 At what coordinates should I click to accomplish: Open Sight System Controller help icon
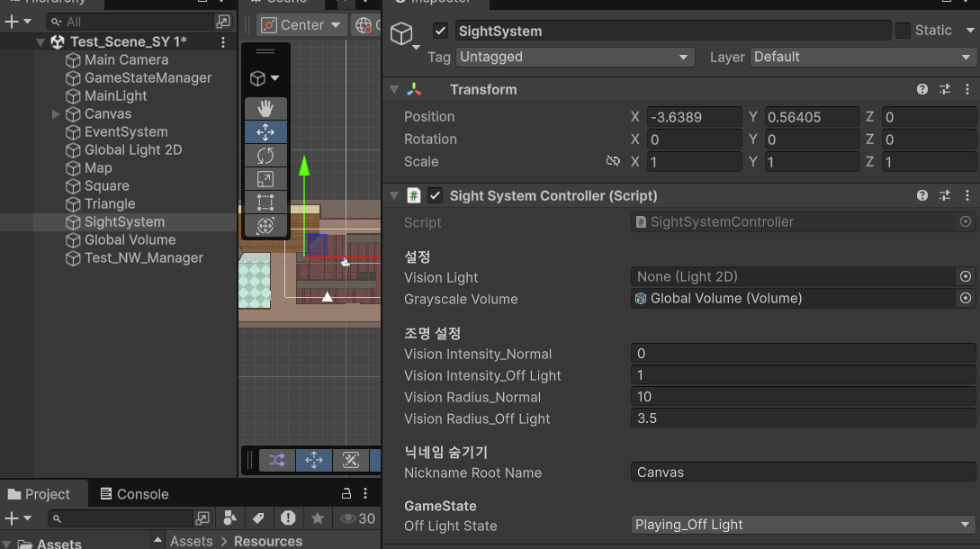[922, 195]
